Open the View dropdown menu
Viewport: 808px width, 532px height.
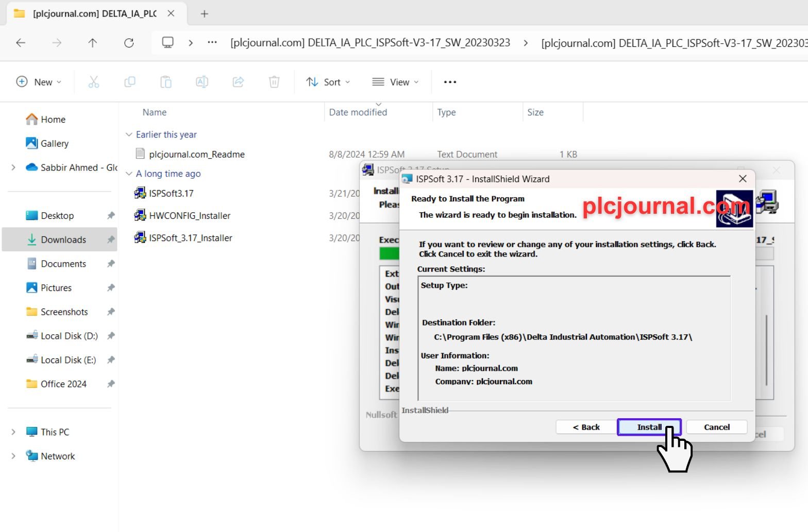click(395, 82)
